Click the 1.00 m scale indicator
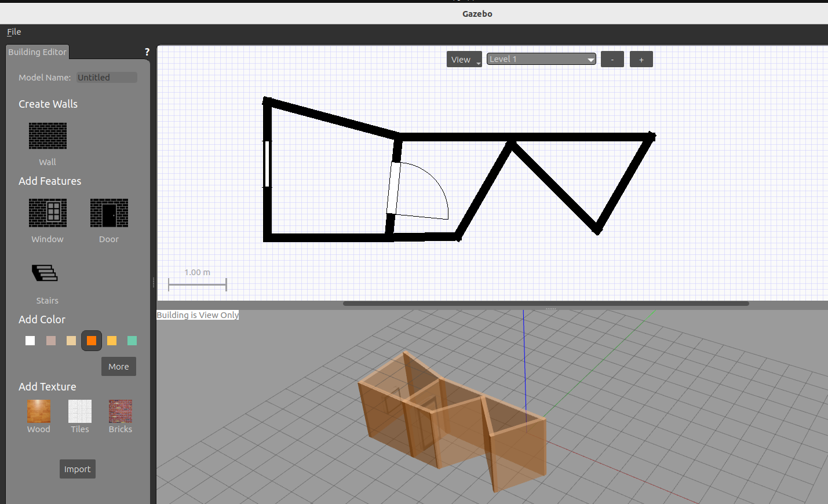828x504 pixels. tap(198, 280)
